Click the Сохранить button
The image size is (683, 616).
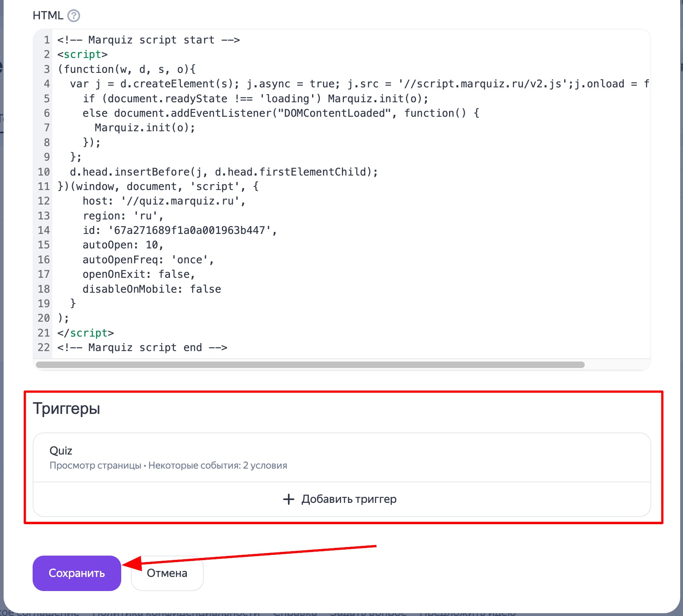pos(77,573)
